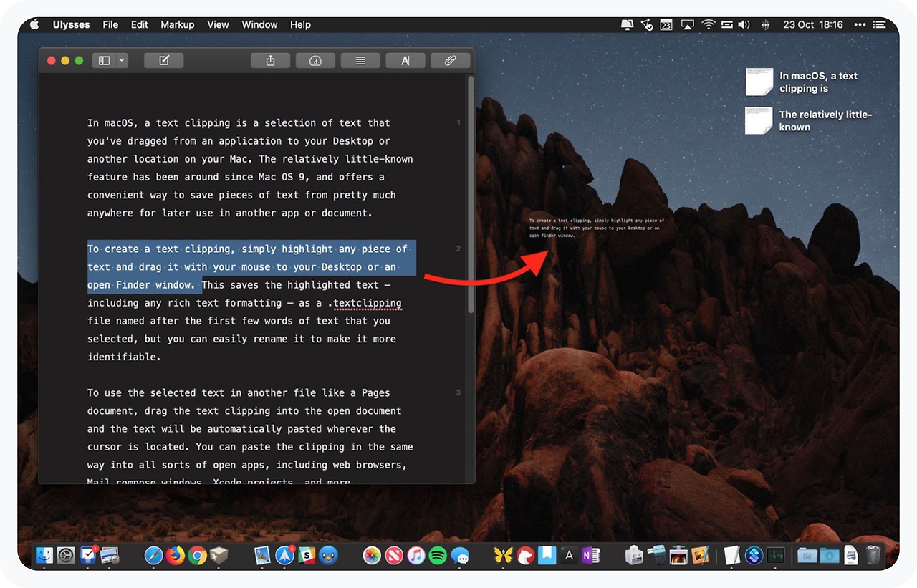The width and height of the screenshot is (917, 588).
Task: Click paragraph marker number 3 in the editor
Action: coord(458,392)
